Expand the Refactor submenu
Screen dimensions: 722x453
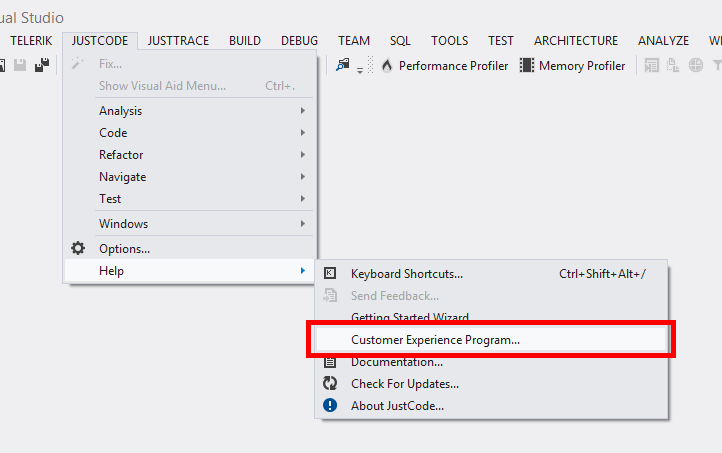[190, 155]
